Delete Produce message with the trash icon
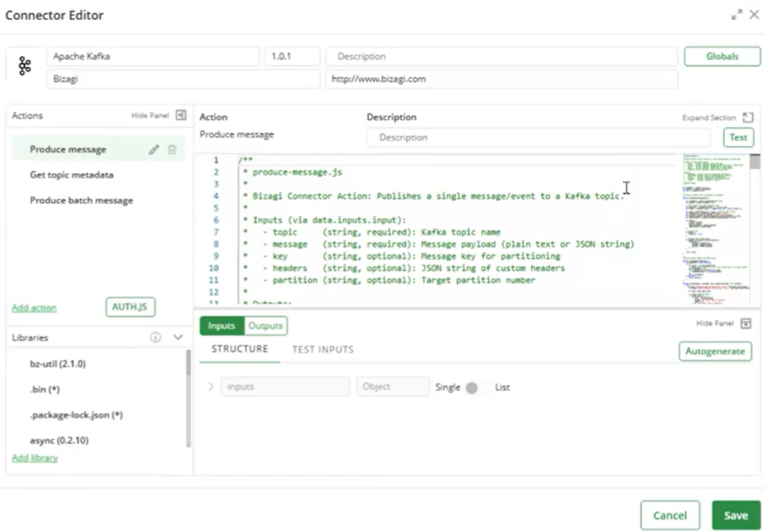Screen dimensions: 764x532 [x=172, y=149]
